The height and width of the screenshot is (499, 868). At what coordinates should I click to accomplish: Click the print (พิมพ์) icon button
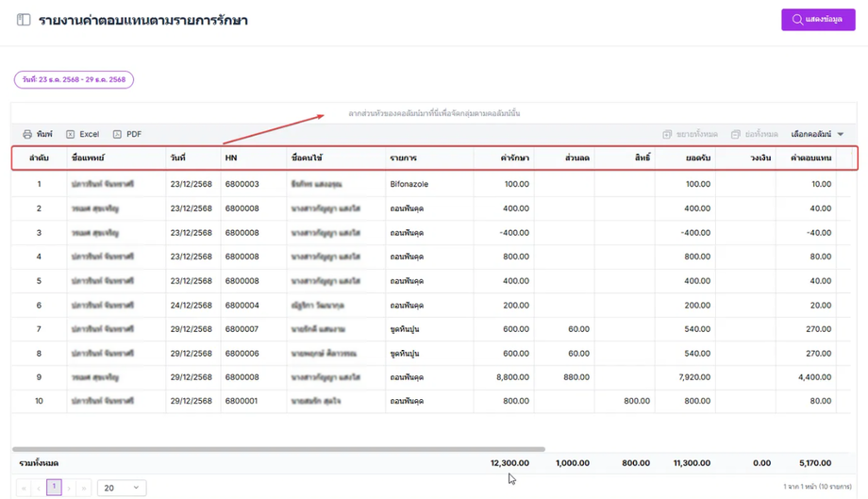(x=28, y=135)
